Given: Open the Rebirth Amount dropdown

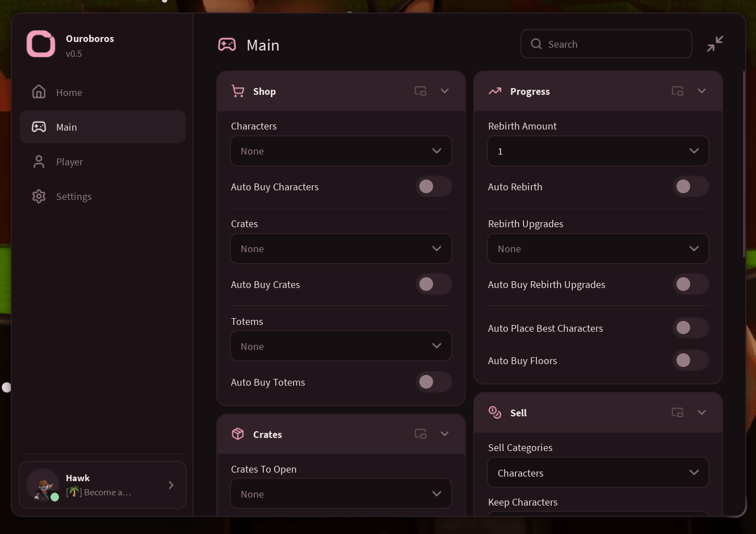Looking at the screenshot, I should click(598, 151).
